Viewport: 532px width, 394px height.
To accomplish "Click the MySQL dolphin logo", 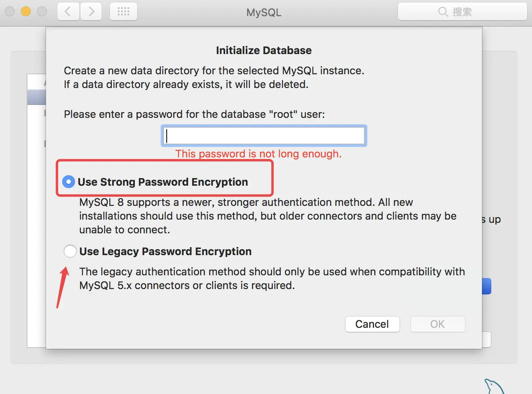I will [494, 387].
